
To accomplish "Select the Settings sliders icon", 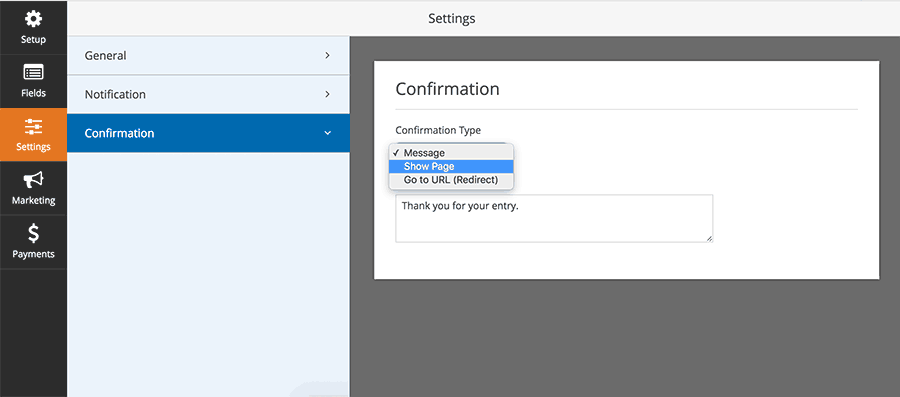I will coord(33,127).
